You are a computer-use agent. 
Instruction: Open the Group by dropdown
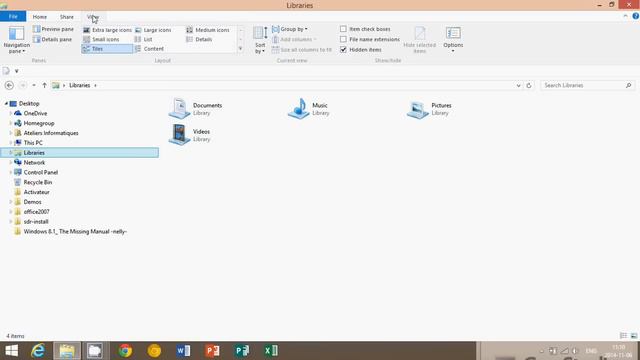point(290,29)
